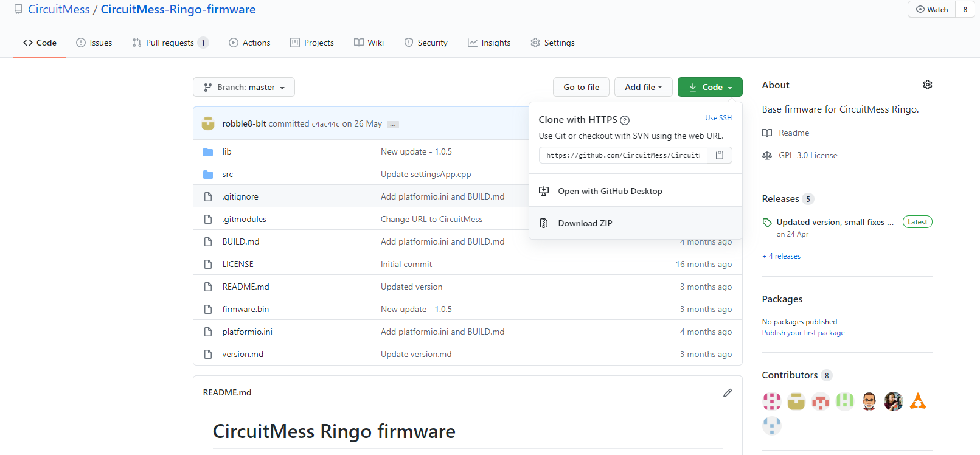Open the Releases heading link
Screen dimensions: 980x455
pyautogui.click(x=780, y=199)
